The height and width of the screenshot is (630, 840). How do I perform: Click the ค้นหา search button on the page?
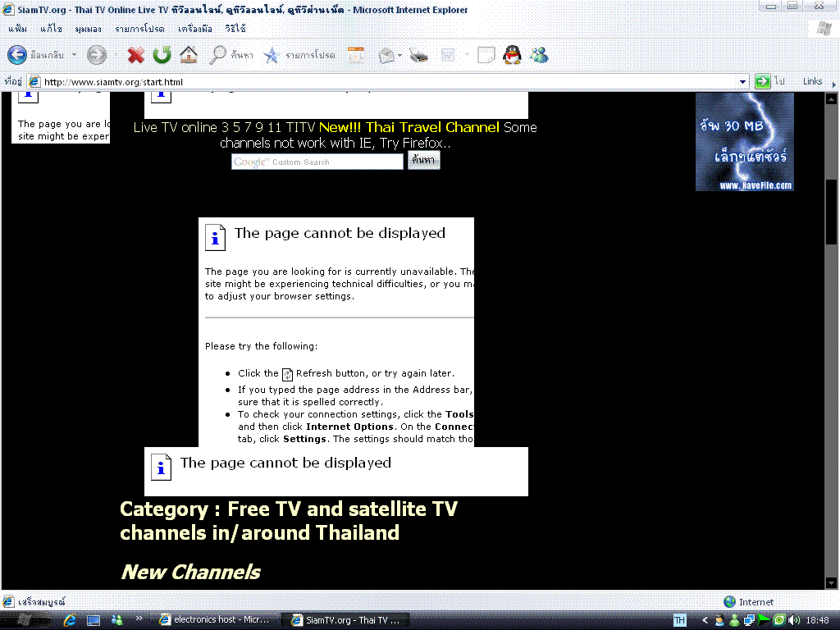(x=424, y=160)
